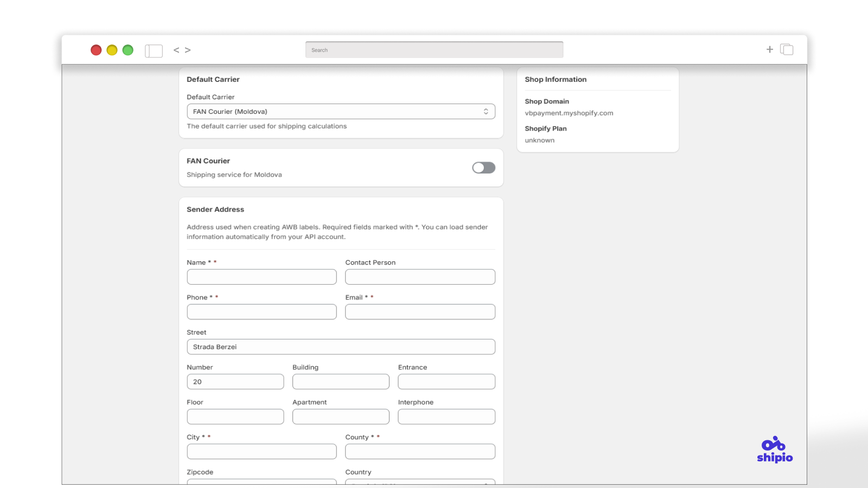Expand the Country dropdown
The image size is (868, 488).
(x=420, y=481)
